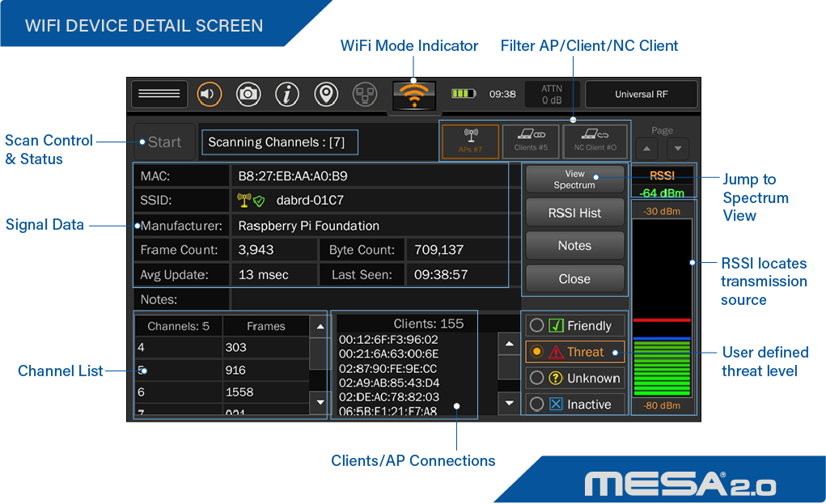This screenshot has height=504, width=826.
Task: Tap the GPS location pin icon
Action: point(326,95)
